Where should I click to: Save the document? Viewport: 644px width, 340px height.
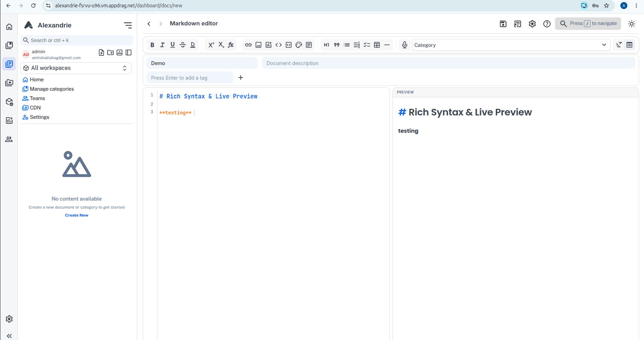coord(503,24)
